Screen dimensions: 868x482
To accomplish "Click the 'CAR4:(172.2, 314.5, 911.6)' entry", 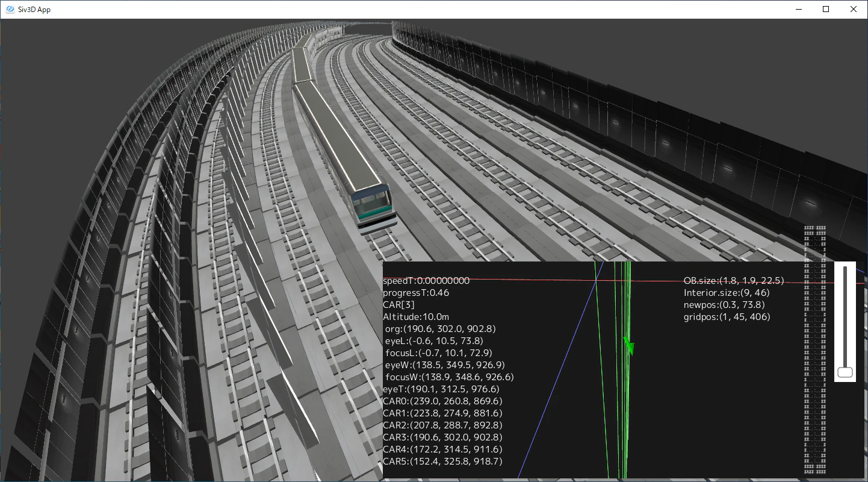I will point(442,449).
